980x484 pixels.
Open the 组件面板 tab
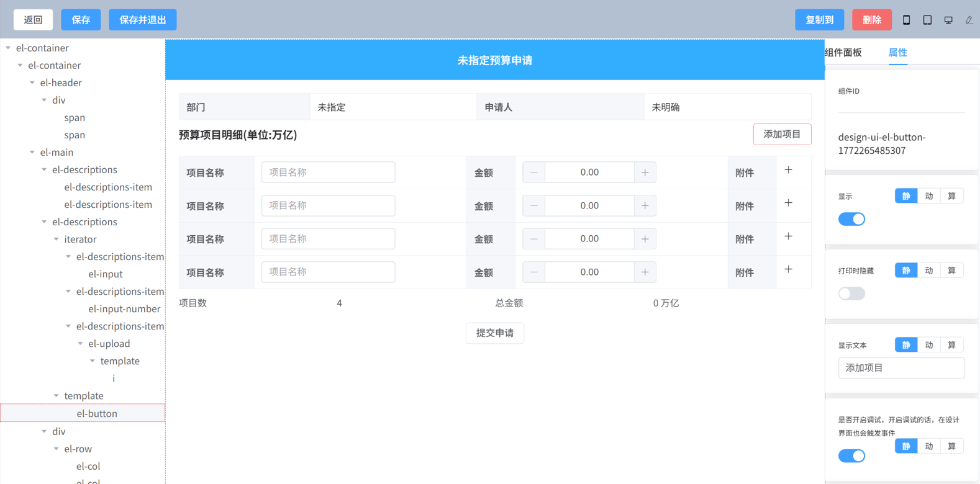coord(843,53)
